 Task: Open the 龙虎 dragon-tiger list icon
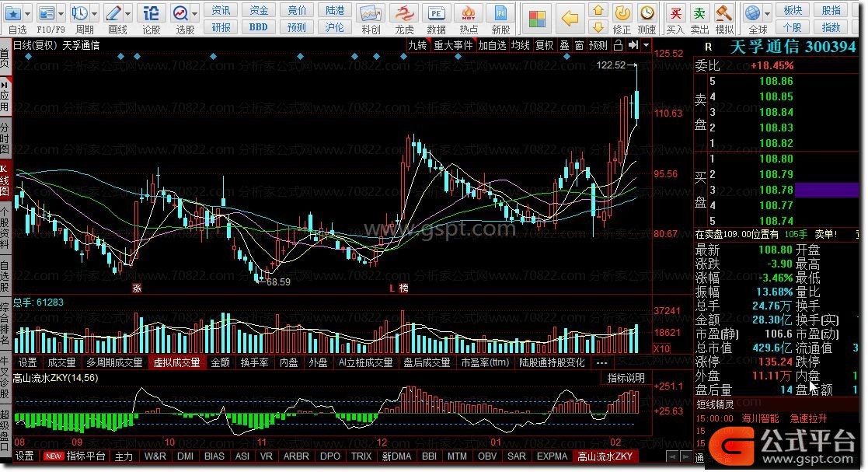pos(404,12)
